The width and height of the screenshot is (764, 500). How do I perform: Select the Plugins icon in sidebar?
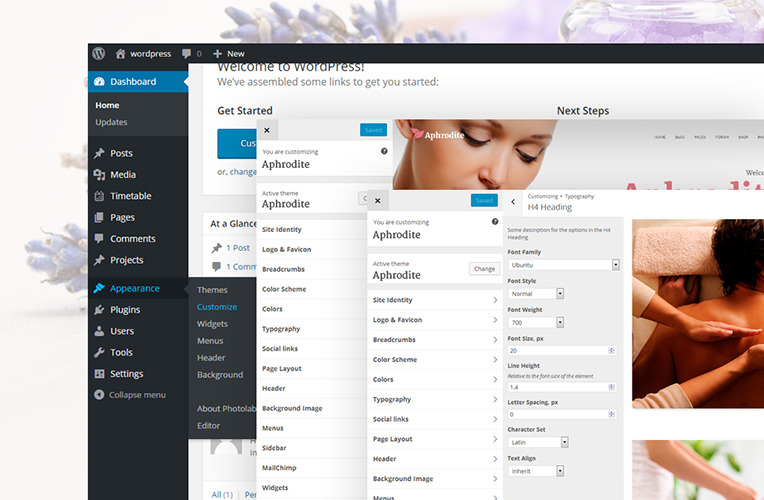pyautogui.click(x=99, y=310)
